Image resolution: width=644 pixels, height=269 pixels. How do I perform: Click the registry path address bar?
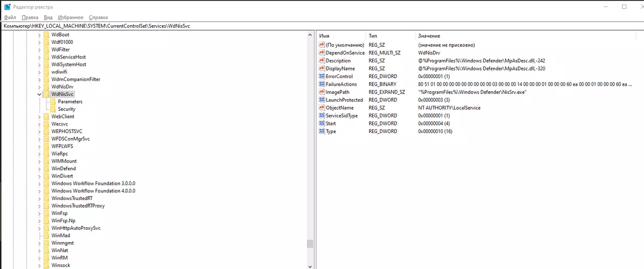[x=322, y=26]
